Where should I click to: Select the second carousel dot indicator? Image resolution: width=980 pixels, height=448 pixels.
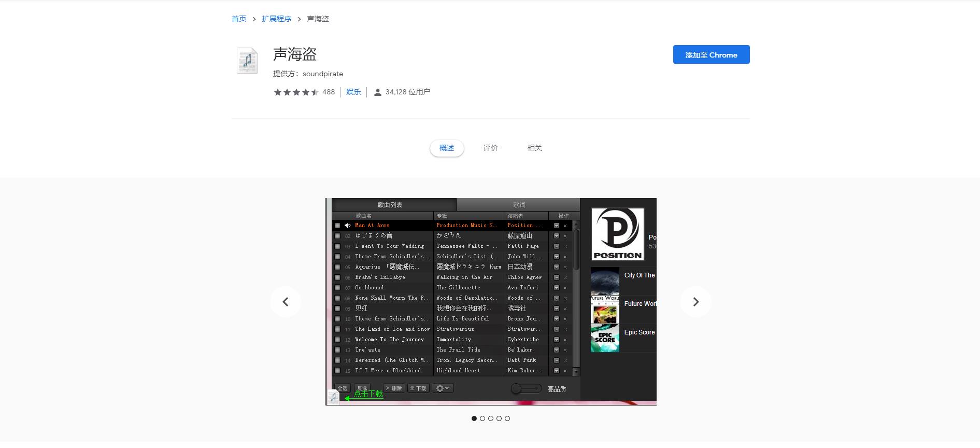tap(482, 418)
